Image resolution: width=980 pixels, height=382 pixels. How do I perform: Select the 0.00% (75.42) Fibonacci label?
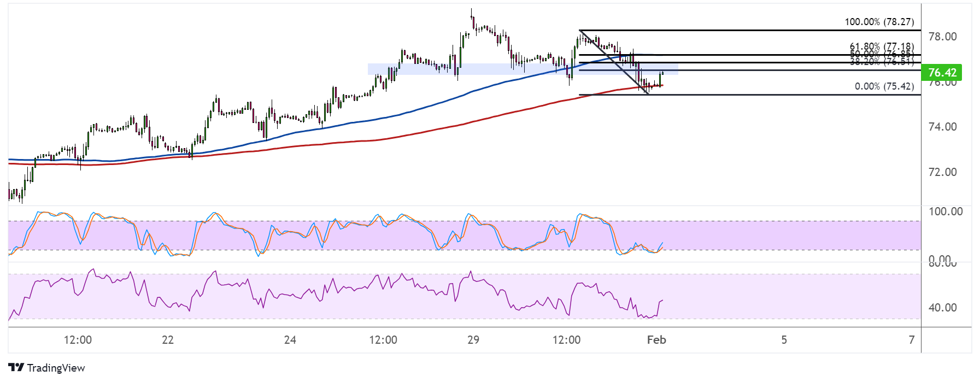click(x=884, y=86)
